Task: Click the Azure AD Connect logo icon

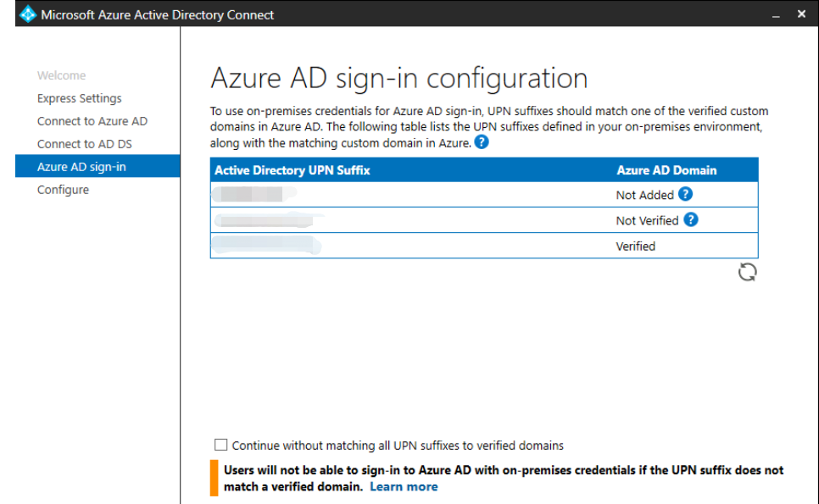Action: click(x=28, y=14)
